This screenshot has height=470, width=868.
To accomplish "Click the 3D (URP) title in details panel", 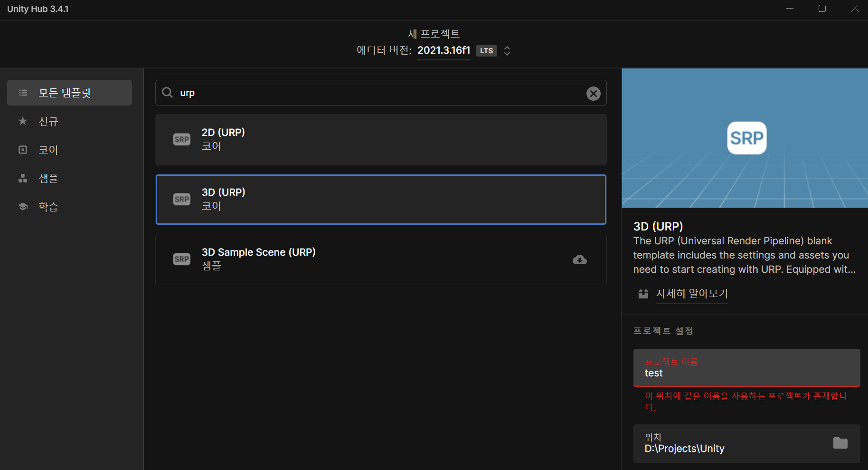I will pyautogui.click(x=658, y=226).
